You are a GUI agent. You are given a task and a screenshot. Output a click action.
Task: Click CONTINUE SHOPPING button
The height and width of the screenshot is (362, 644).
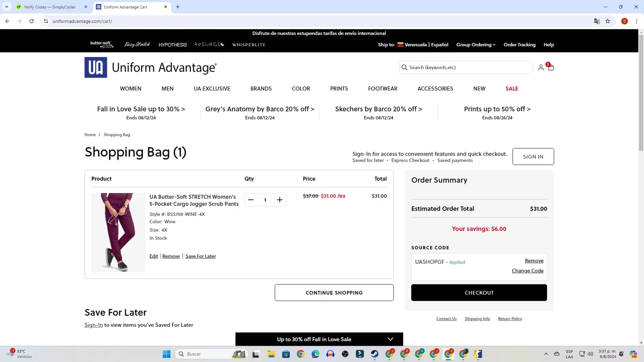334,293
